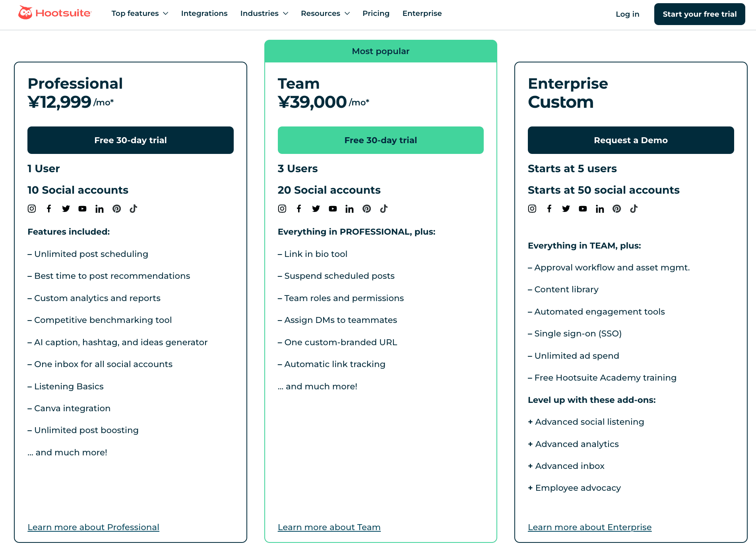This screenshot has width=756, height=552.
Task: Click Pinterest icon in Team plan
Action: (x=366, y=209)
